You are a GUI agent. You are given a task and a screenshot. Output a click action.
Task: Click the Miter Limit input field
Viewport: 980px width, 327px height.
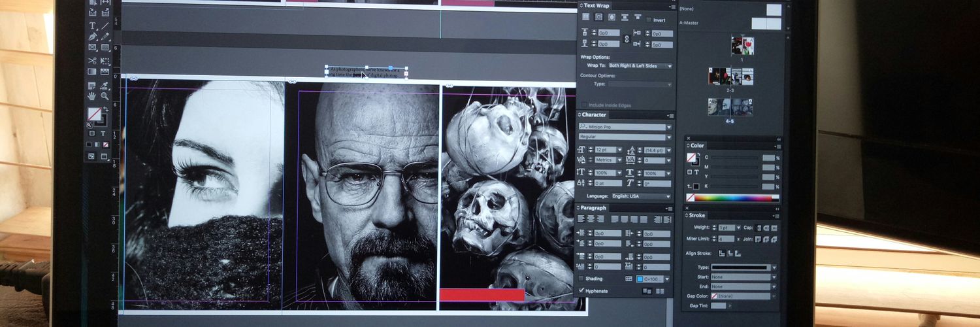tap(727, 239)
